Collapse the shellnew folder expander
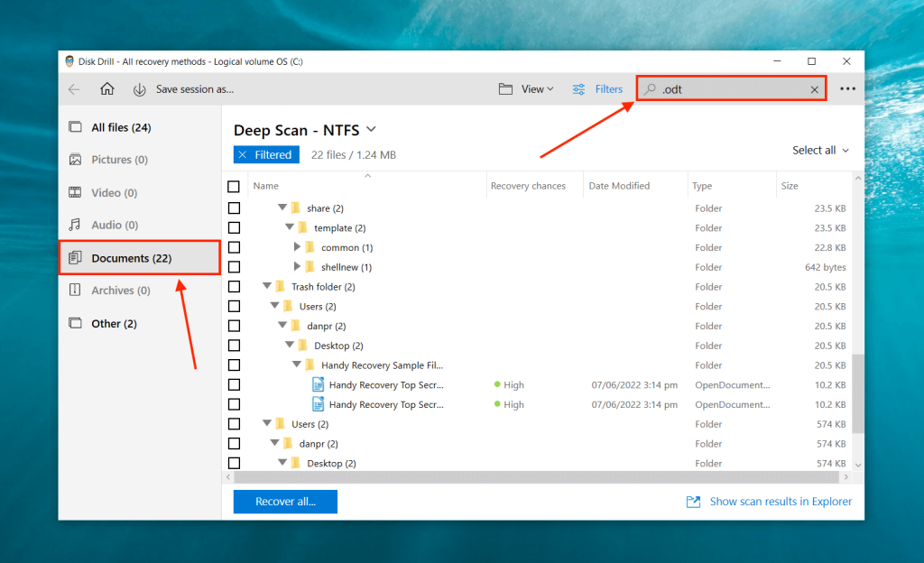The width and height of the screenshot is (924, 563). pyautogui.click(x=299, y=266)
